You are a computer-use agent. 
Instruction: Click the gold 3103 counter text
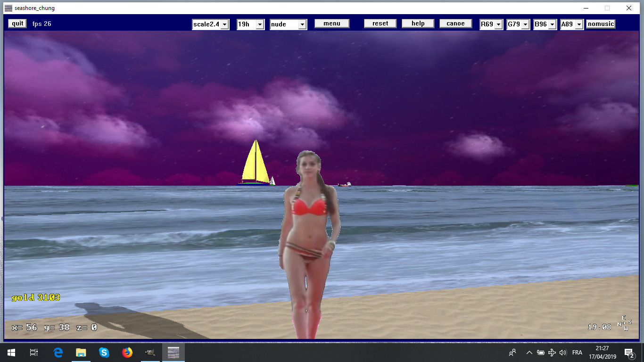36,297
